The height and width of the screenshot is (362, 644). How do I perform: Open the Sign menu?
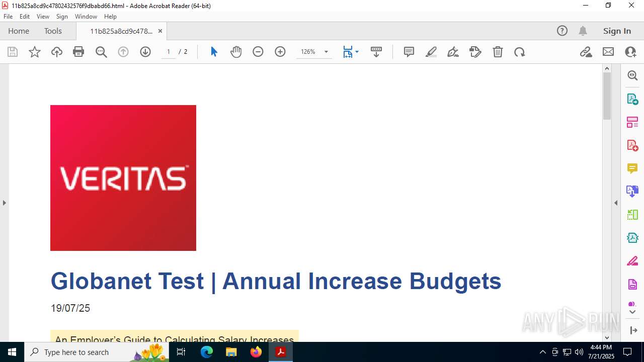point(62,17)
